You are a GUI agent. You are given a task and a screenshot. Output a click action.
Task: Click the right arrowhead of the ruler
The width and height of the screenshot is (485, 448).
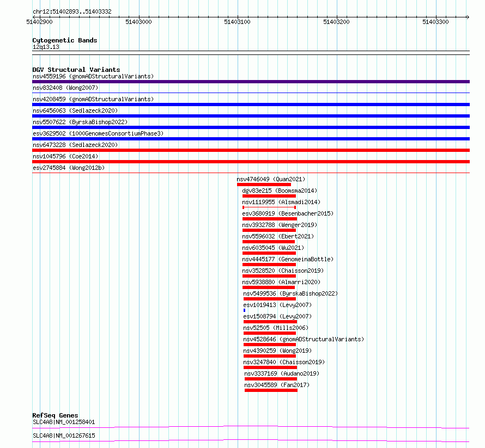pyautogui.click(x=468, y=17)
